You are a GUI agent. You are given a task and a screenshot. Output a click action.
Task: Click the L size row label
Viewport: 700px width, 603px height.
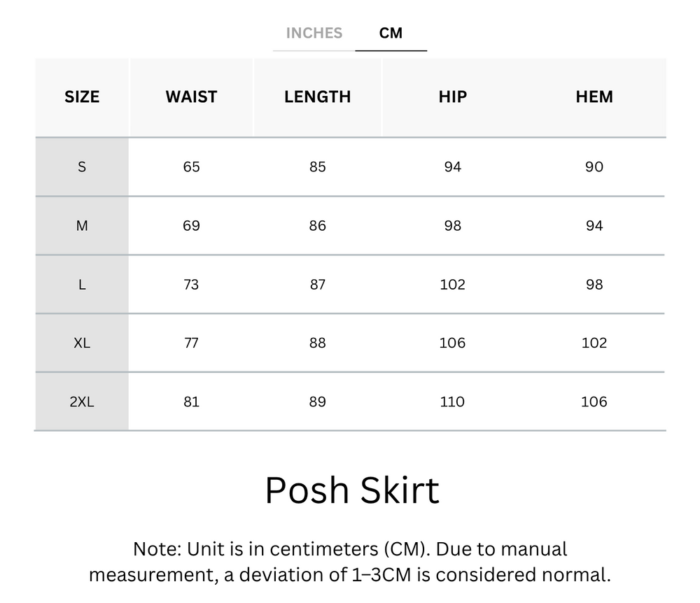pyautogui.click(x=82, y=285)
